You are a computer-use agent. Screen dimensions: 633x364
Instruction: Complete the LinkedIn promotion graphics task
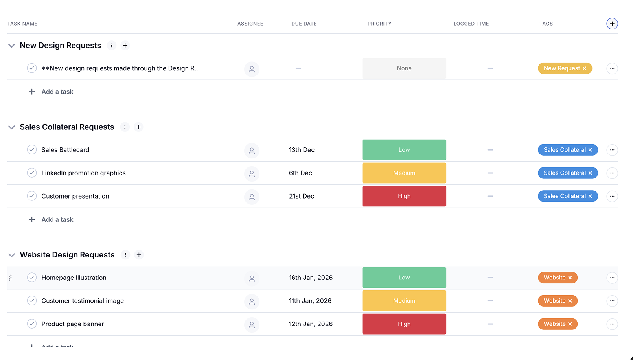(32, 173)
